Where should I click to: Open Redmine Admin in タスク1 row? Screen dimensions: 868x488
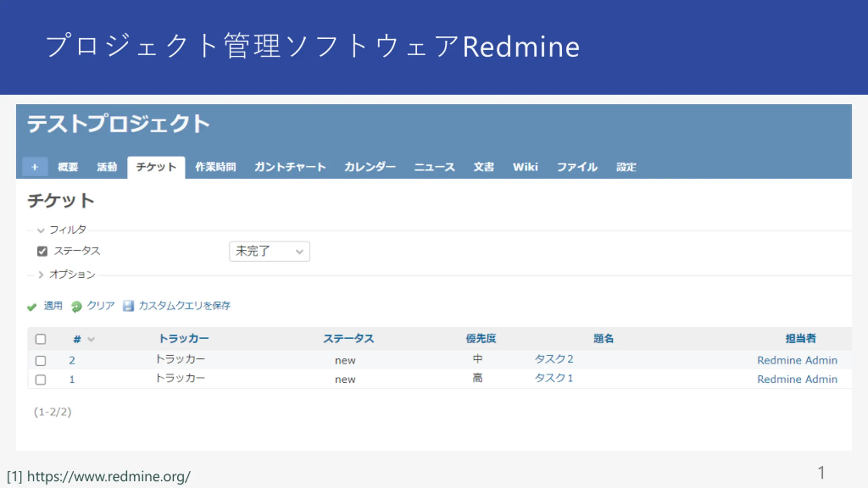tap(797, 379)
